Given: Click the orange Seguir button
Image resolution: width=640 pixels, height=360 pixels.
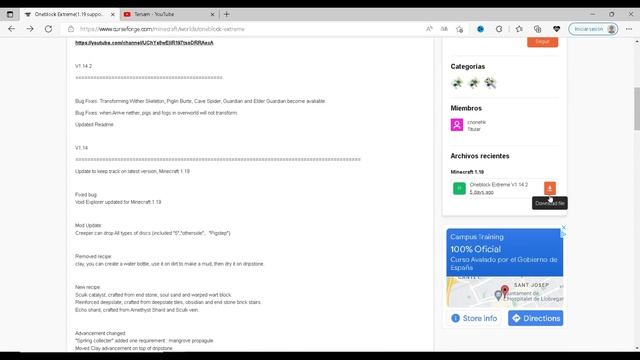Looking at the screenshot, I should 542,42.
